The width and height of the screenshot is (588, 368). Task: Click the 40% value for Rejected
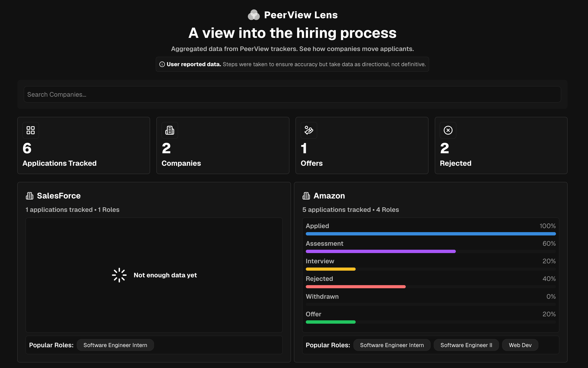[549, 279]
